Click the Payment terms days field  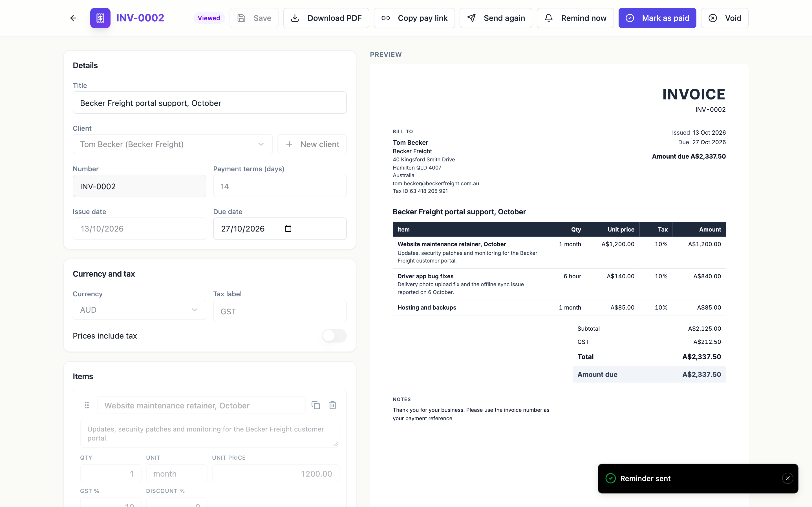pyautogui.click(x=280, y=186)
